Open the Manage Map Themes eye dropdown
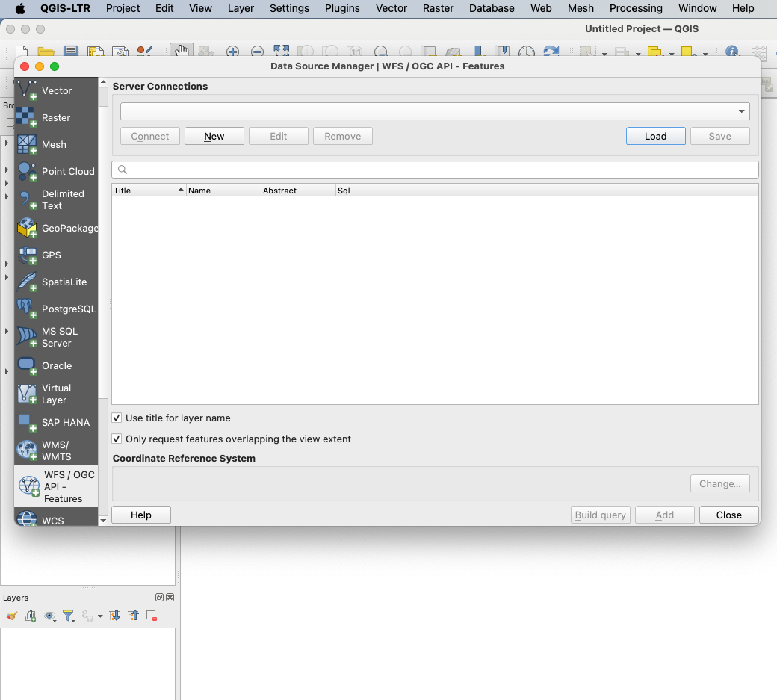Screen dimensions: 777x700 coord(51,616)
